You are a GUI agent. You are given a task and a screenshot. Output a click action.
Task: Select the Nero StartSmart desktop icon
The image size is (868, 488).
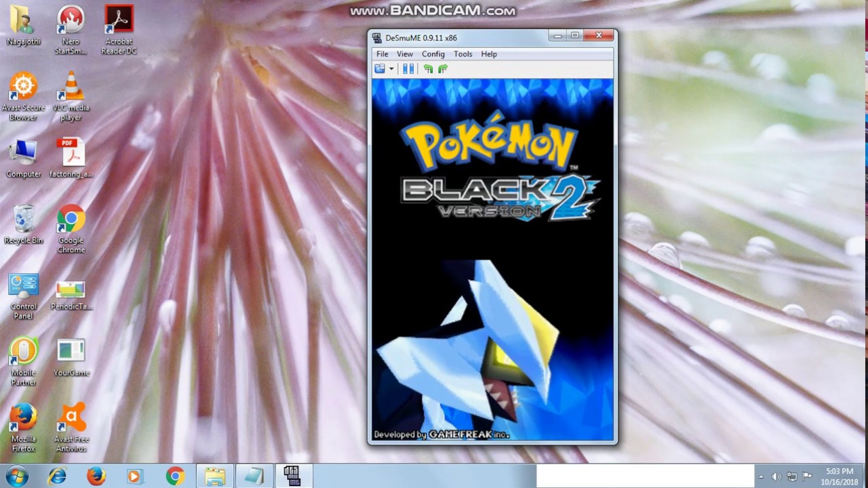(71, 30)
